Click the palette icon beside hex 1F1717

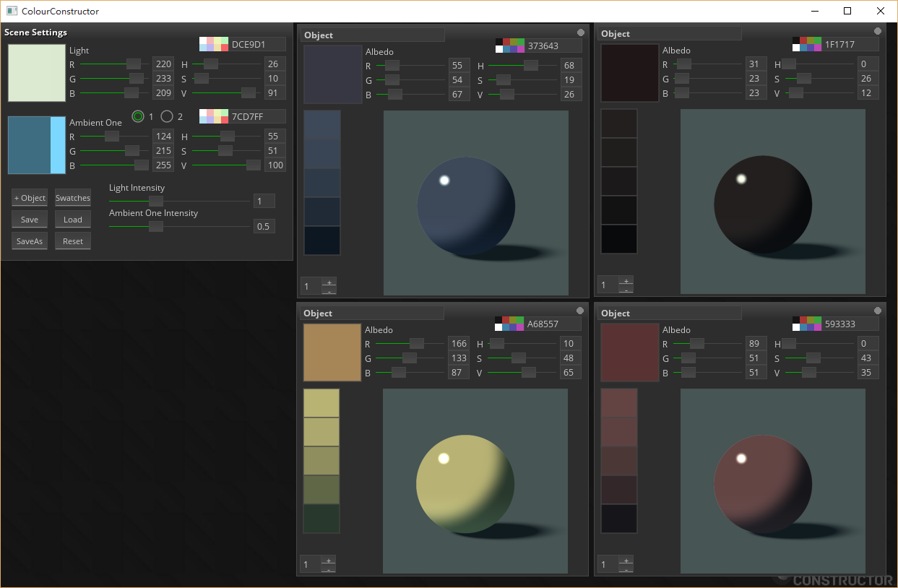click(x=806, y=44)
